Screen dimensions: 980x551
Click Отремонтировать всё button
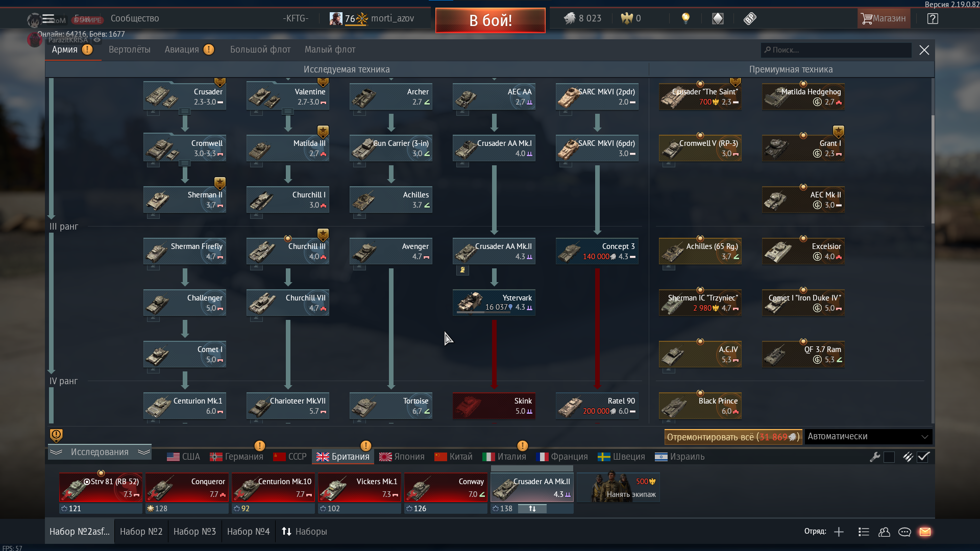pos(733,437)
